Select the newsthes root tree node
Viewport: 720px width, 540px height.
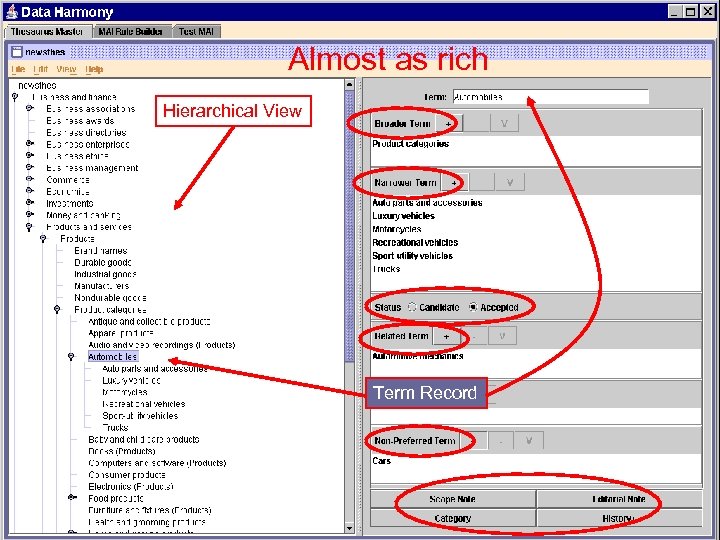[37, 85]
